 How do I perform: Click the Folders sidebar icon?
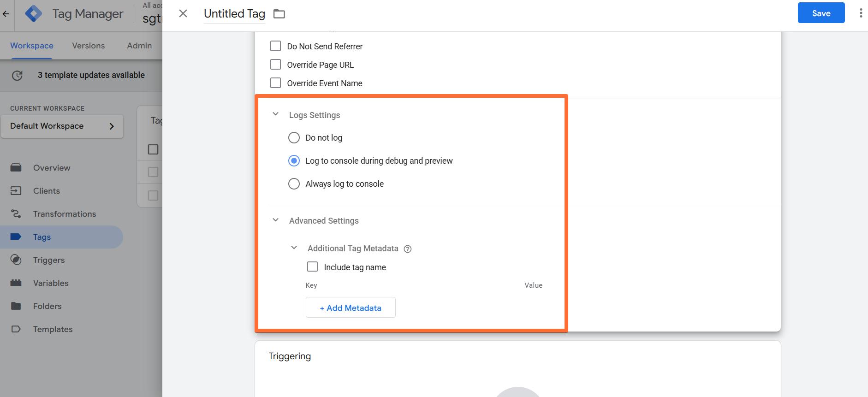tap(16, 306)
